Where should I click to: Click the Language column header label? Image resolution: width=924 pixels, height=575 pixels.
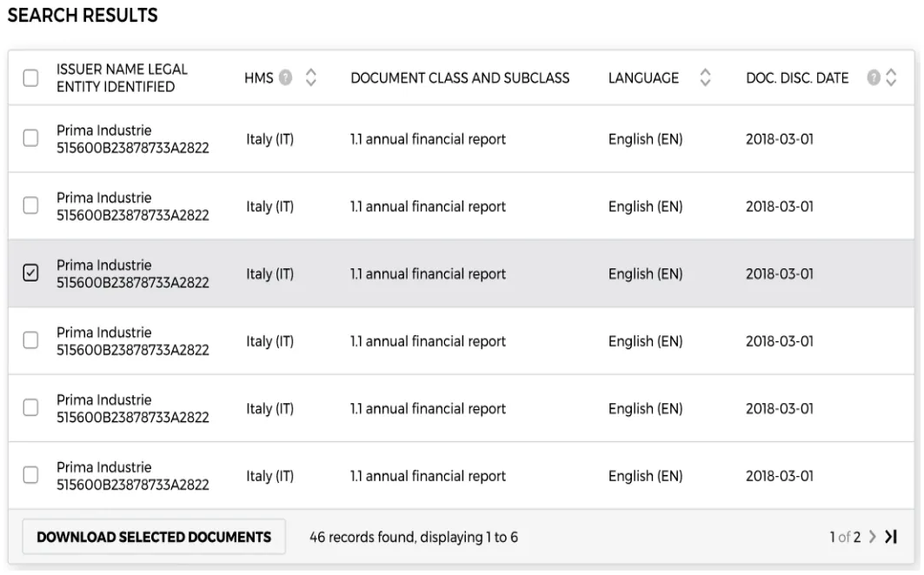point(643,78)
